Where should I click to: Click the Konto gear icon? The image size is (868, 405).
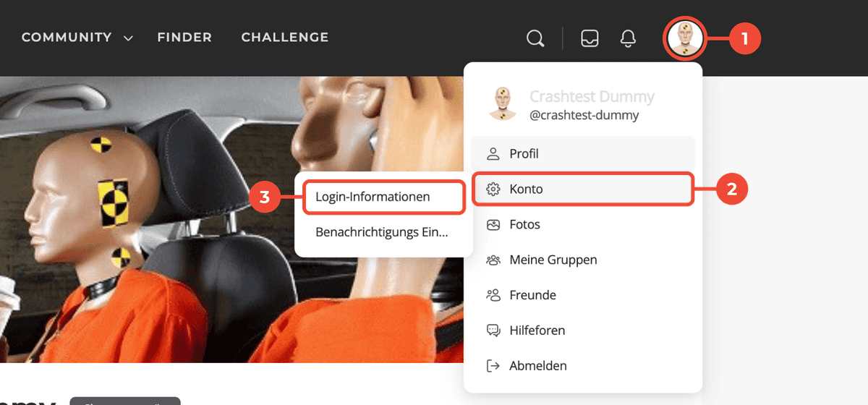coord(493,189)
